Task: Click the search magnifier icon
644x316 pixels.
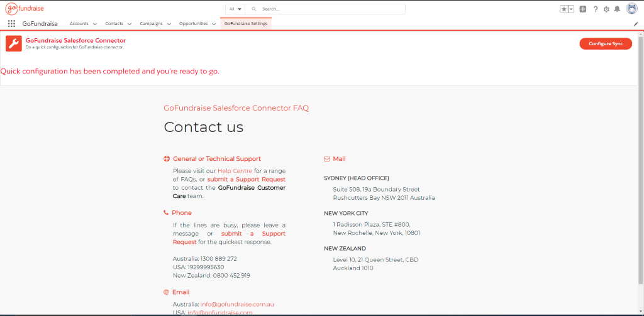Action: (x=254, y=9)
